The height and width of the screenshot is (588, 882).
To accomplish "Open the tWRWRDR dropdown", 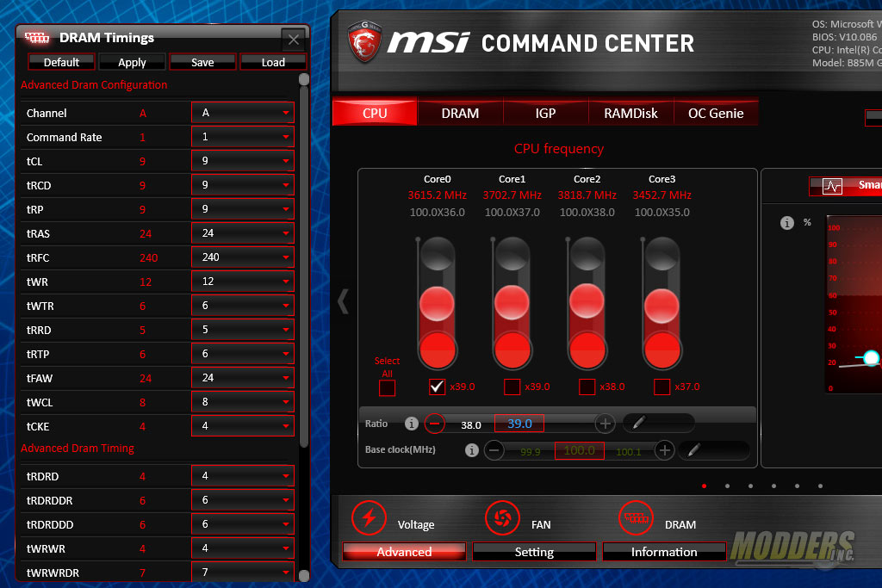I will (x=242, y=572).
